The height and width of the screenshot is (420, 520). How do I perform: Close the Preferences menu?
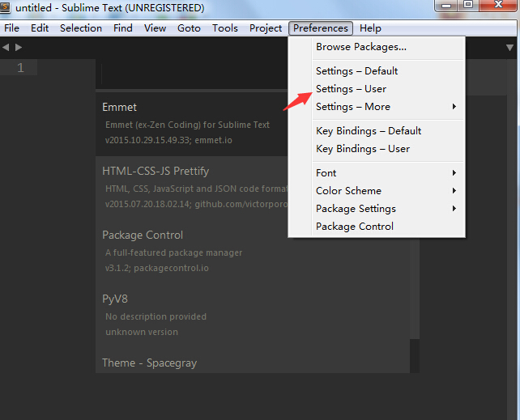(x=321, y=28)
